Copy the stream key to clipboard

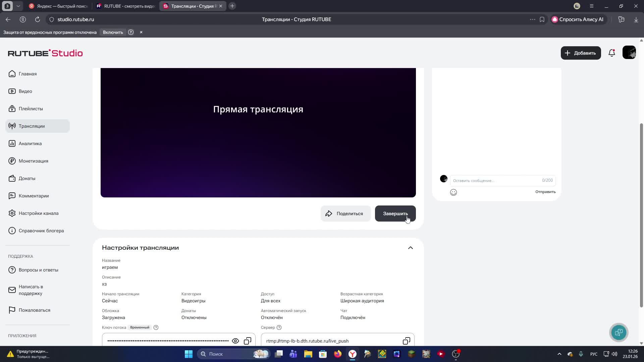(x=248, y=341)
